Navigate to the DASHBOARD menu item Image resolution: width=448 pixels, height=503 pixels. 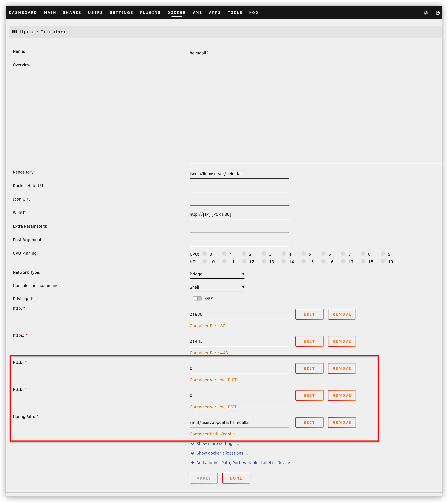(23, 13)
